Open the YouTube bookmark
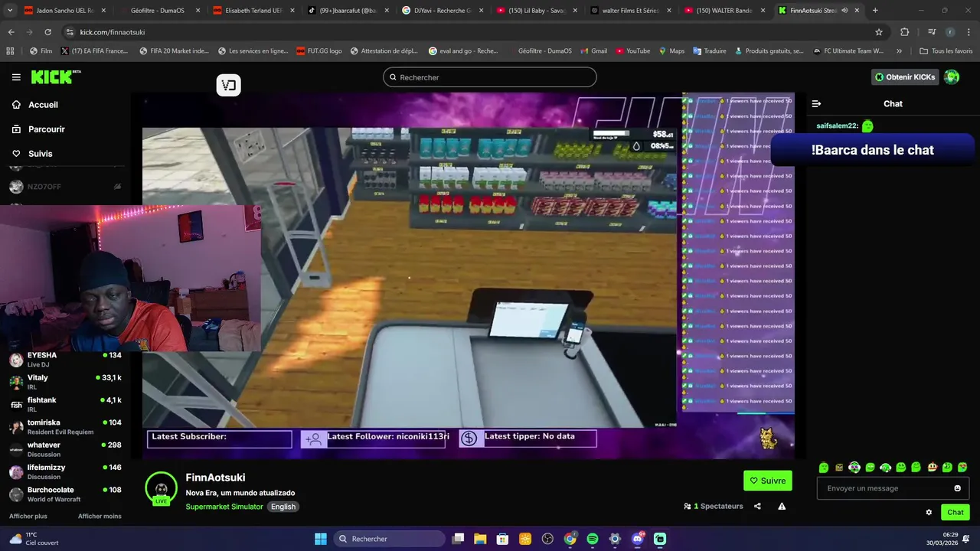 pos(632,51)
